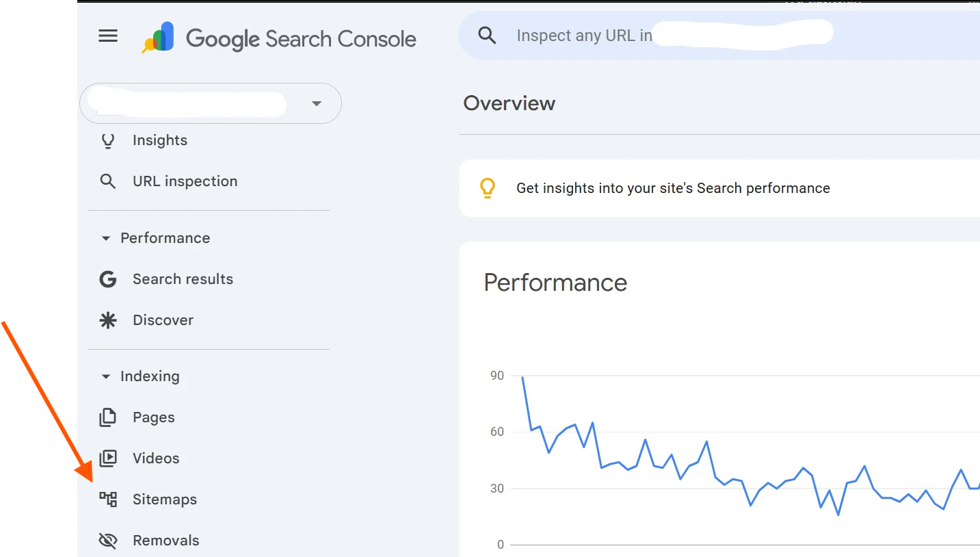Collapse the Performance section

click(105, 238)
